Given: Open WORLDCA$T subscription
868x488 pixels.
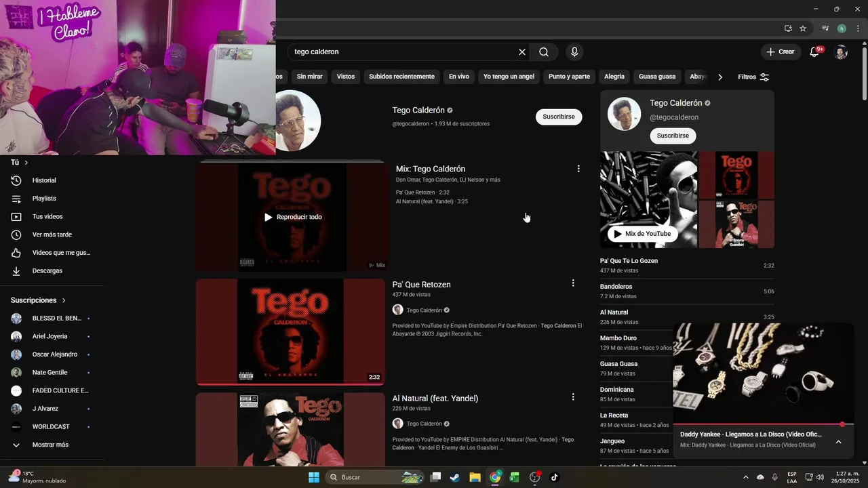Looking at the screenshot, I should coord(52,427).
